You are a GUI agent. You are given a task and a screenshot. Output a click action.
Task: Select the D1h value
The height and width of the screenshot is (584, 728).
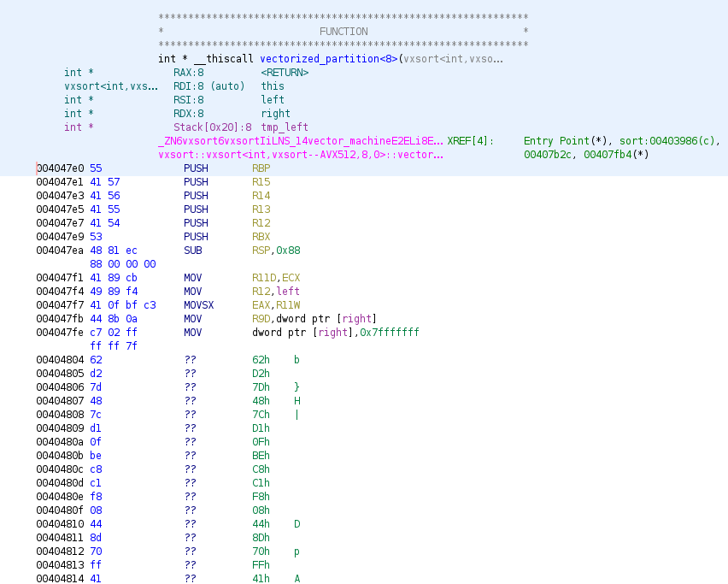click(x=261, y=428)
